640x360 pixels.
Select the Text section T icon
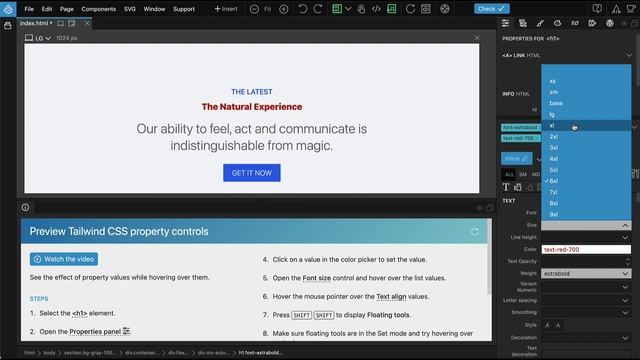[506, 187]
